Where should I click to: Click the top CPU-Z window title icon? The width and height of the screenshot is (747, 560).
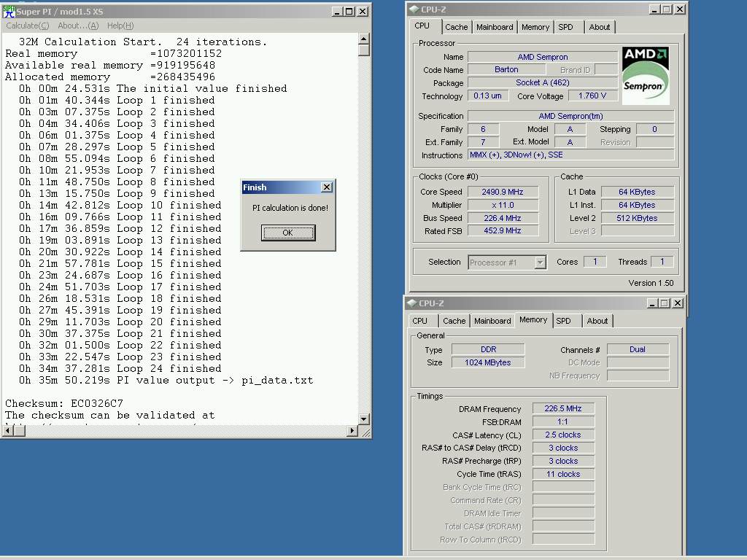click(414, 9)
